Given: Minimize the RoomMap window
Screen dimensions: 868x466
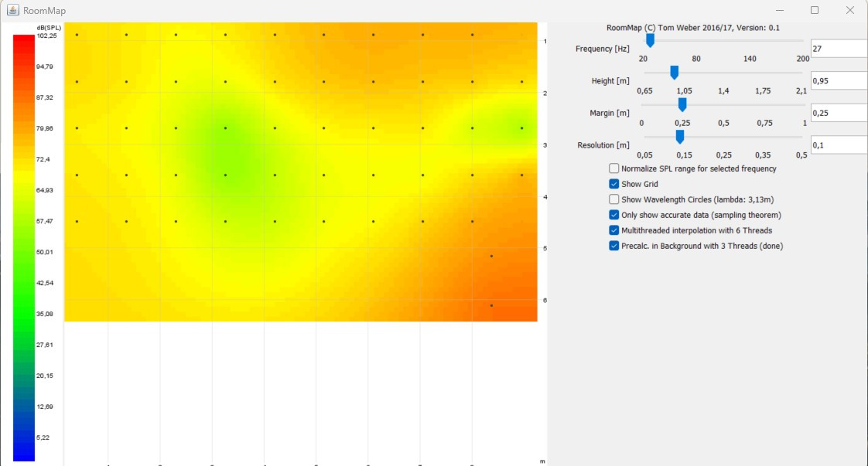Looking at the screenshot, I should [x=779, y=11].
